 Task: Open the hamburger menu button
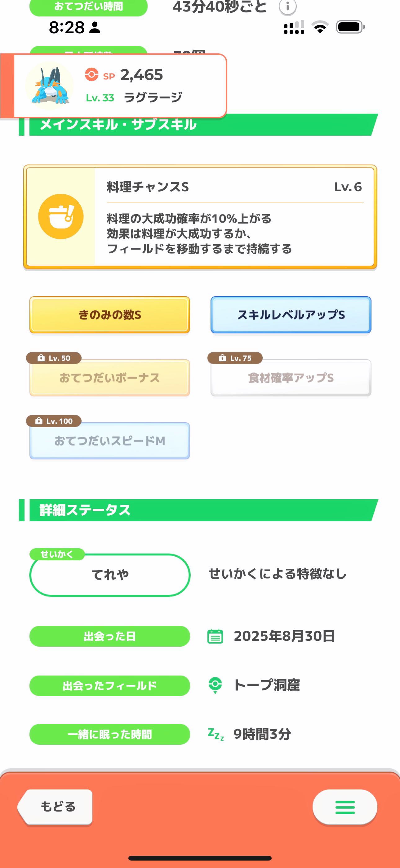(345, 807)
